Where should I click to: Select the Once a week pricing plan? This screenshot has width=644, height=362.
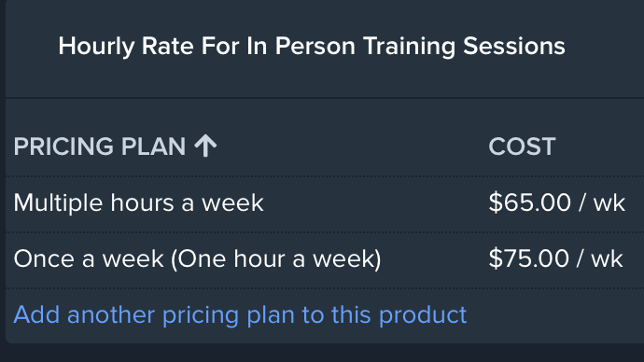(x=197, y=259)
